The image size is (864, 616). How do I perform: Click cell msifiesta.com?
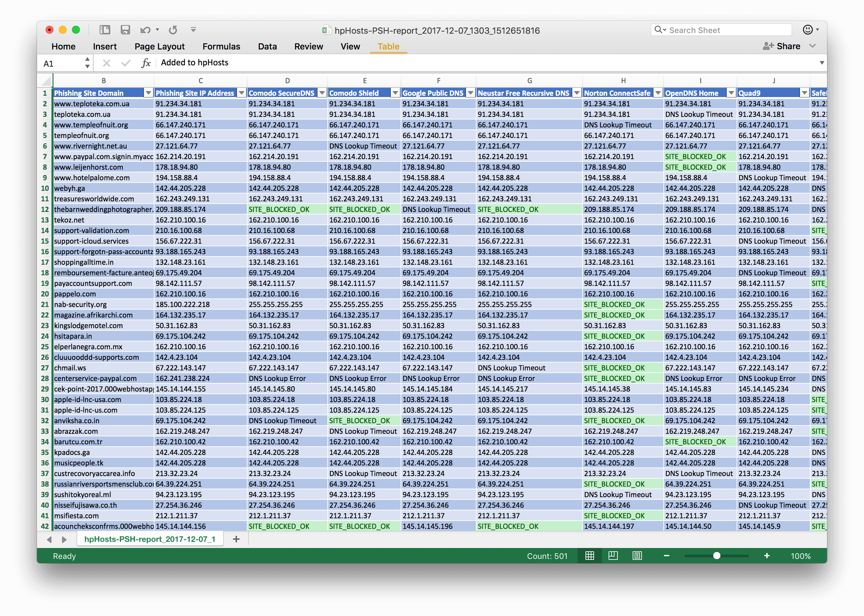coord(103,516)
